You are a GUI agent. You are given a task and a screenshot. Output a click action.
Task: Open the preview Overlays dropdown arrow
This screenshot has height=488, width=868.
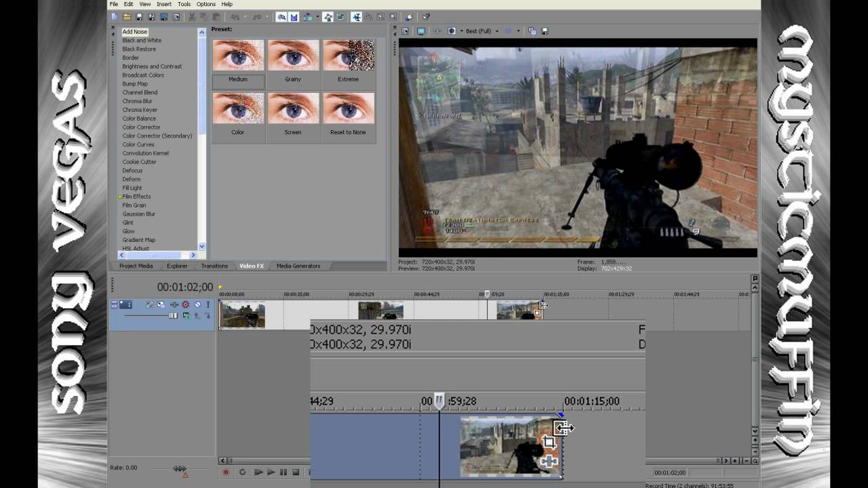click(518, 31)
